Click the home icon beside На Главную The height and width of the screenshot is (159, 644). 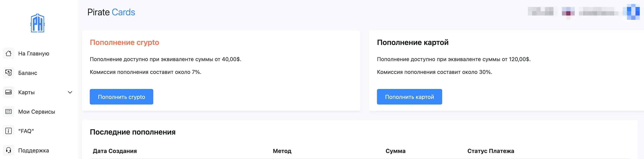(9, 53)
